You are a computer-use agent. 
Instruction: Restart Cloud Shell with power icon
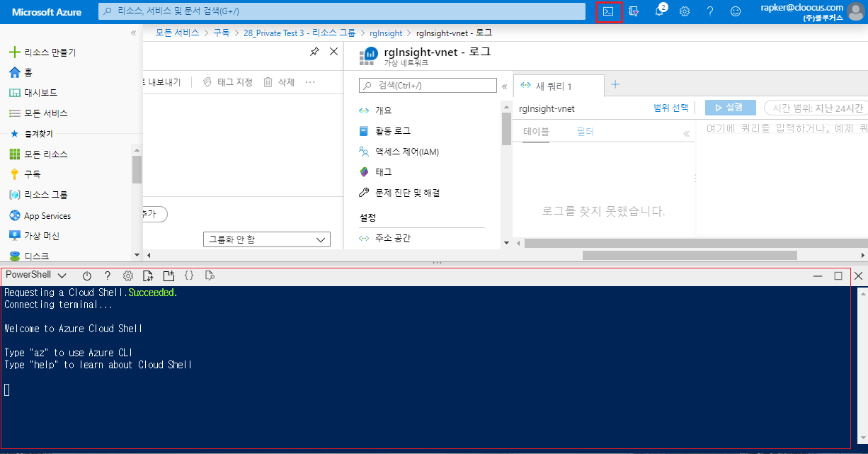(87, 276)
